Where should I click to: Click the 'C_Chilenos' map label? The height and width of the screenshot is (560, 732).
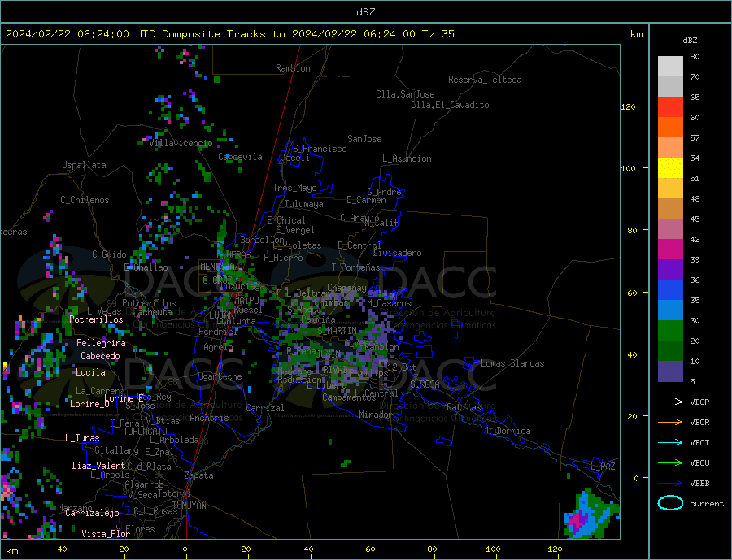[x=85, y=200]
